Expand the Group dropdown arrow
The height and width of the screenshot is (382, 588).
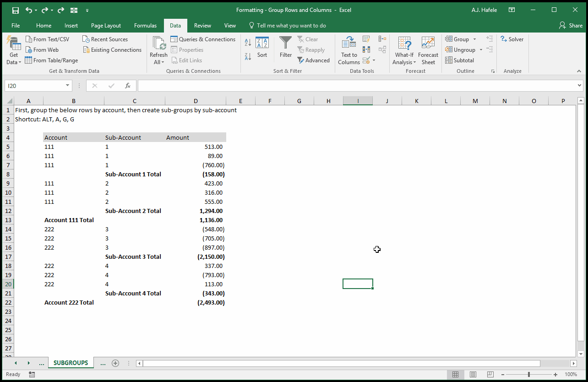tap(474, 39)
